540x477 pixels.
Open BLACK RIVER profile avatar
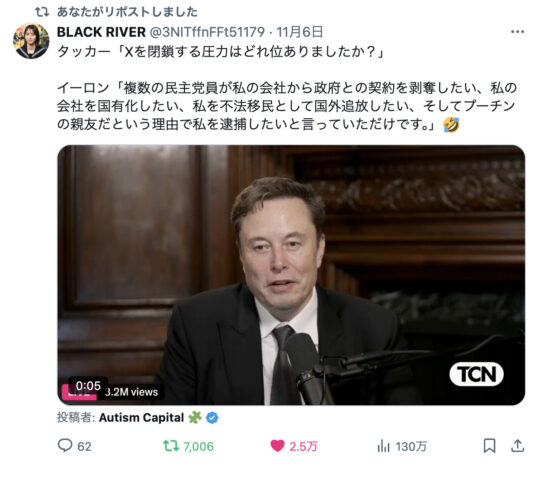click(x=31, y=41)
